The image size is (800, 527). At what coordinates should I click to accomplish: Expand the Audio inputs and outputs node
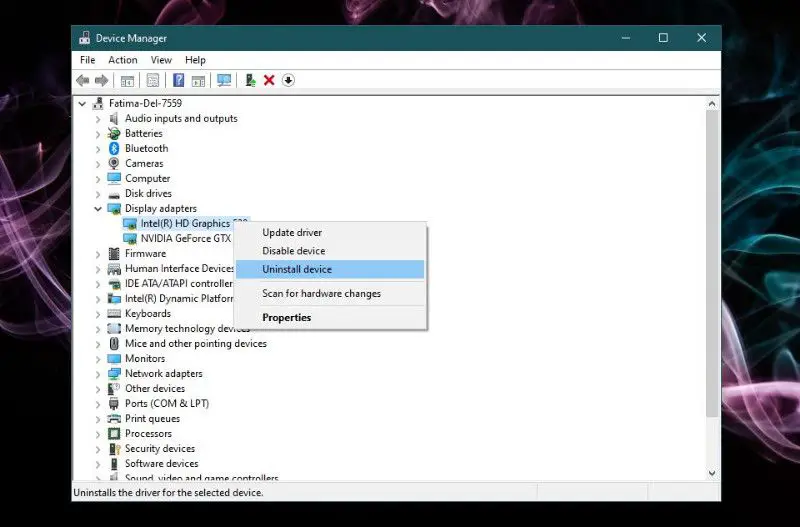97,119
